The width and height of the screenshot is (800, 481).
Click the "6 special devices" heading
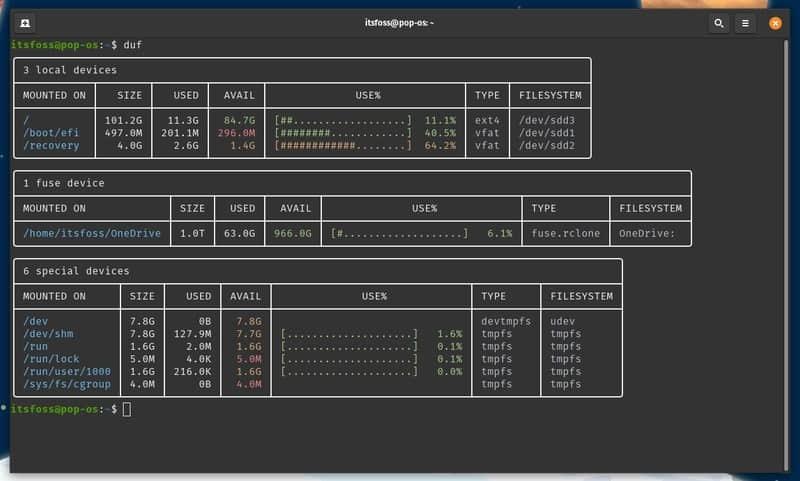tap(76, 271)
